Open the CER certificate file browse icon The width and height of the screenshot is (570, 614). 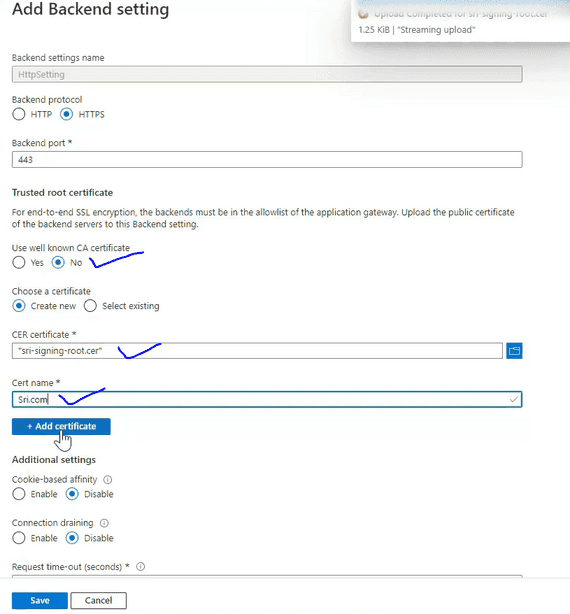pyautogui.click(x=514, y=350)
